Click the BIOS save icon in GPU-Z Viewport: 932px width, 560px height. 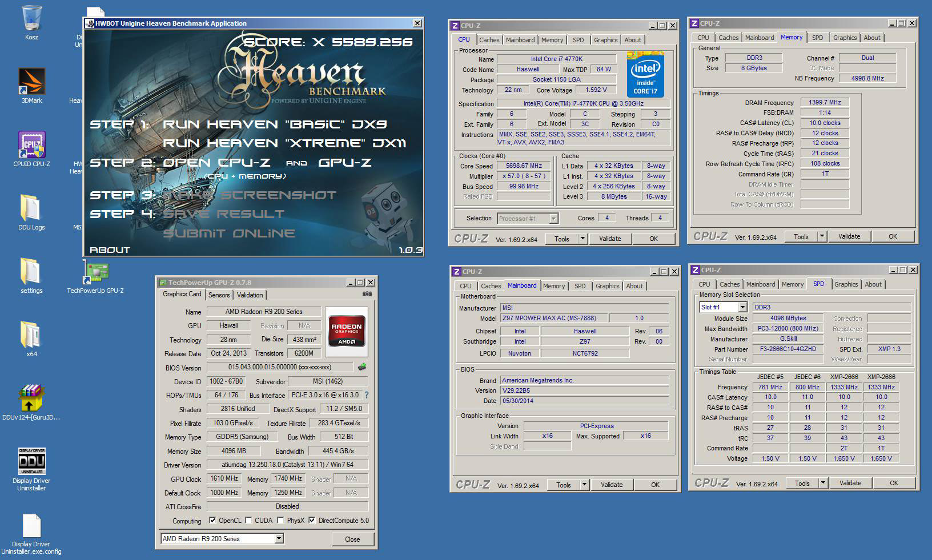(x=361, y=367)
